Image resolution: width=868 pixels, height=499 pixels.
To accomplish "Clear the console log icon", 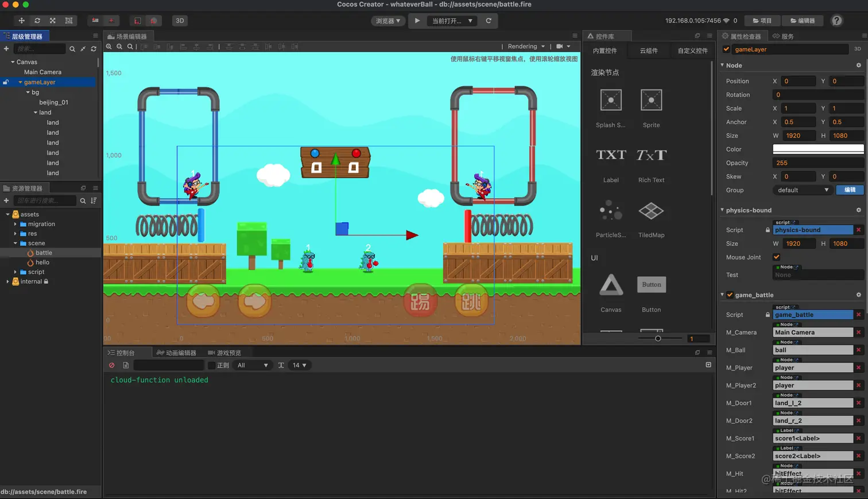I will point(111,365).
